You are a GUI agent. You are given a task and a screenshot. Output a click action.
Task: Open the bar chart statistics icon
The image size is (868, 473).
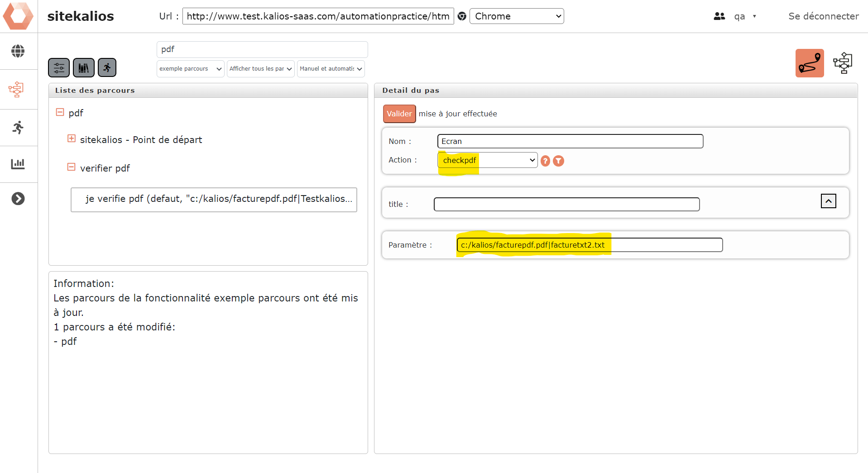pyautogui.click(x=18, y=164)
